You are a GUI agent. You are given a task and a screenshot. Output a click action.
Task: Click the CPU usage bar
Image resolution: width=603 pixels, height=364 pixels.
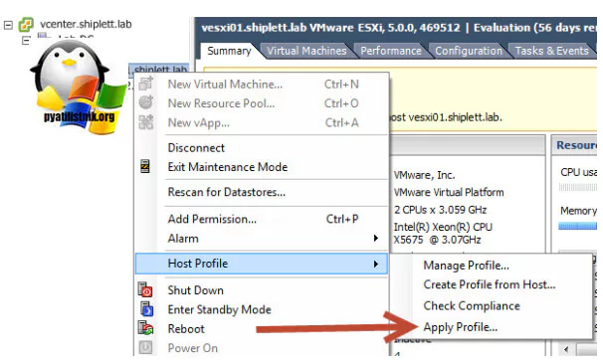[577, 188]
